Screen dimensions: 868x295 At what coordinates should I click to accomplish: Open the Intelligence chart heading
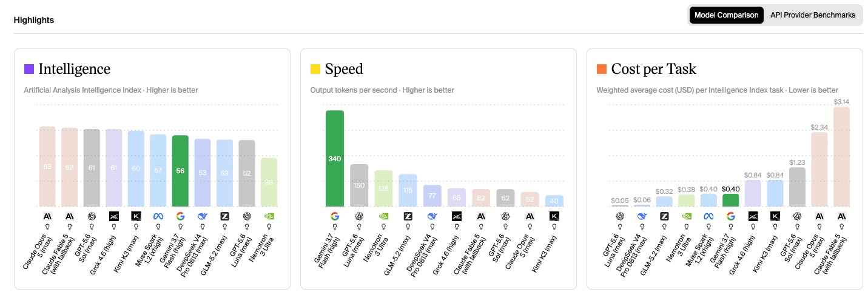[75, 69]
